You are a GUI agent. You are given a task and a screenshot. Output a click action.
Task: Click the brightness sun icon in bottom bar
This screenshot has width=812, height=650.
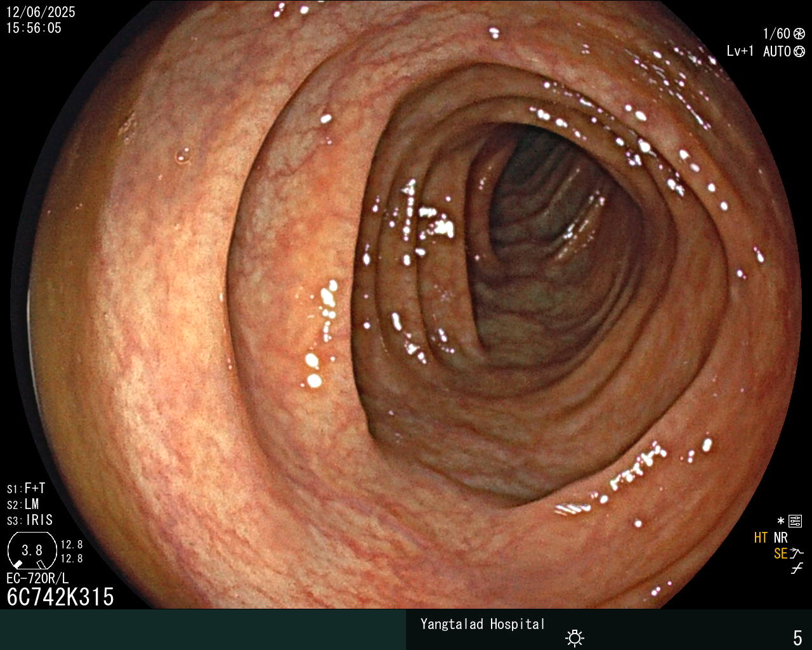click(575, 638)
